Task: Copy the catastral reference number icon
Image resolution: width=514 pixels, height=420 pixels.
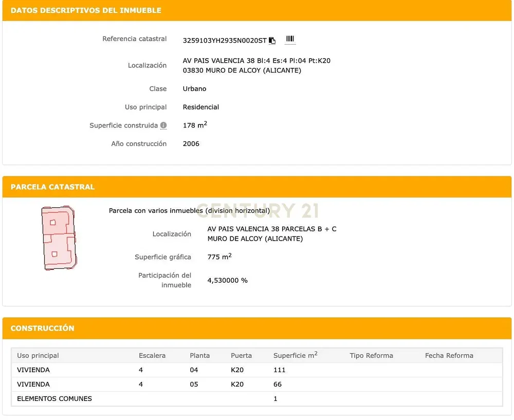Action: click(x=272, y=40)
